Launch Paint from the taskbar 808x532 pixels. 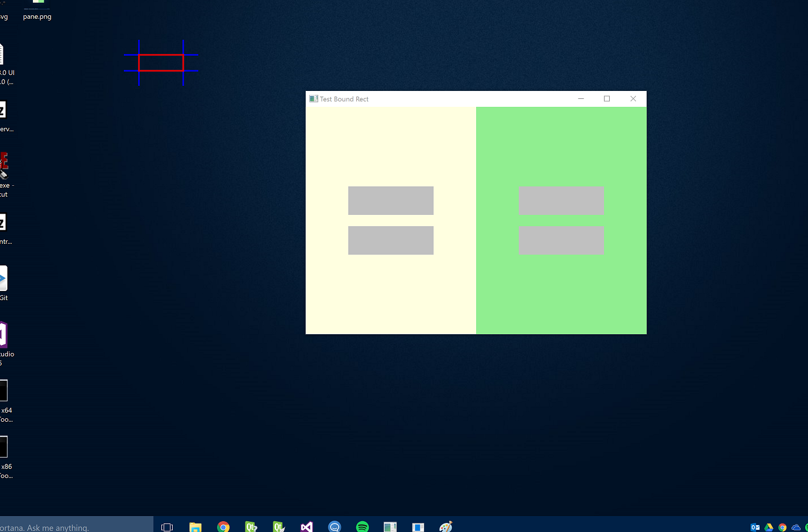446,527
